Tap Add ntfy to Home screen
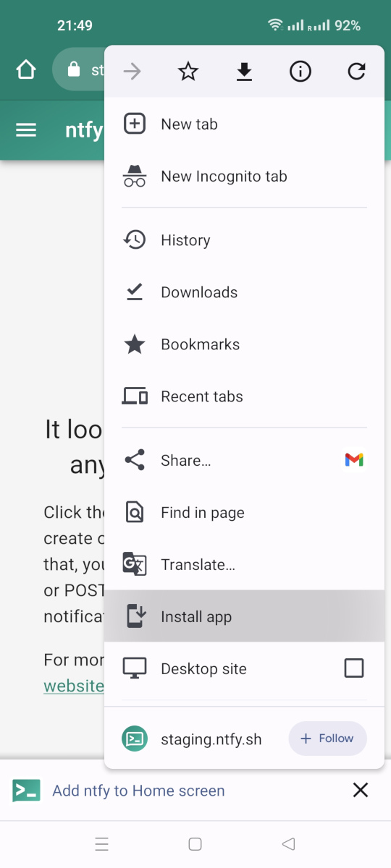Image resolution: width=391 pixels, height=868 pixels. [x=138, y=791]
